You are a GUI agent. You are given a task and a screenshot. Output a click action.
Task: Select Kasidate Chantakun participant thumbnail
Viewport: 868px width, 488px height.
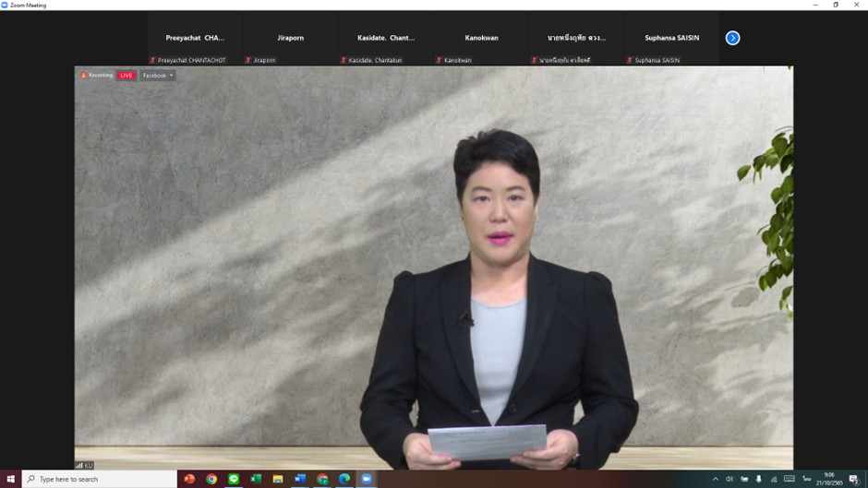(x=386, y=38)
